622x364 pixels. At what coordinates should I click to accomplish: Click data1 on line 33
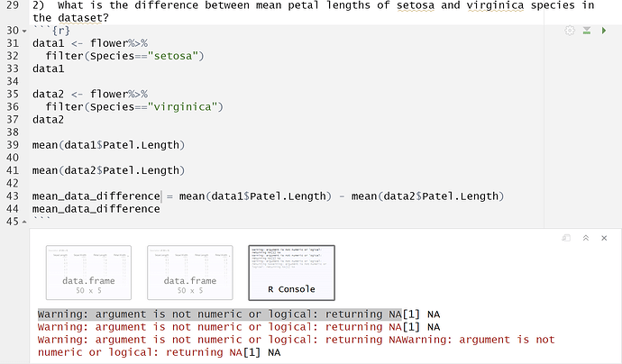[x=48, y=68]
